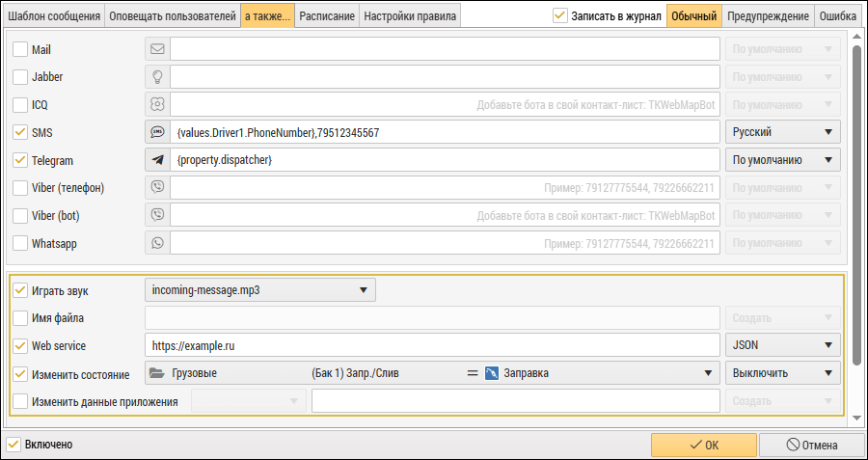Open the incoming-message.mp3 sound dropdown

click(259, 289)
